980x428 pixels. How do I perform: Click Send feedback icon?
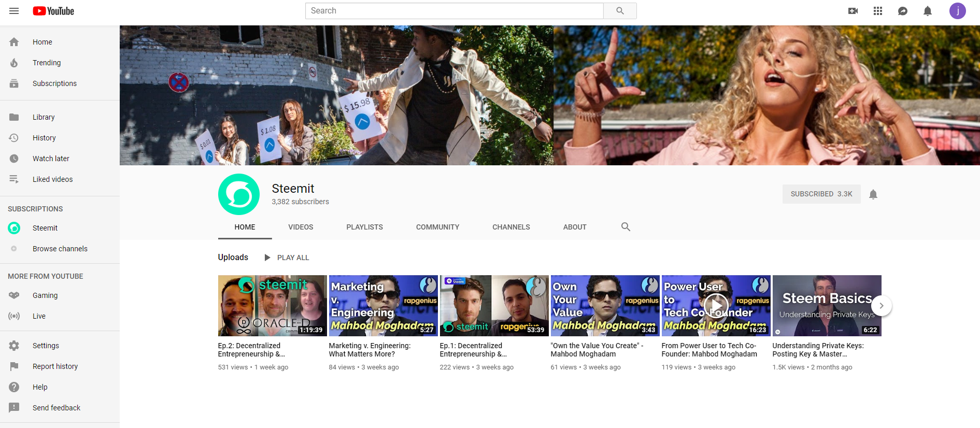coord(14,408)
